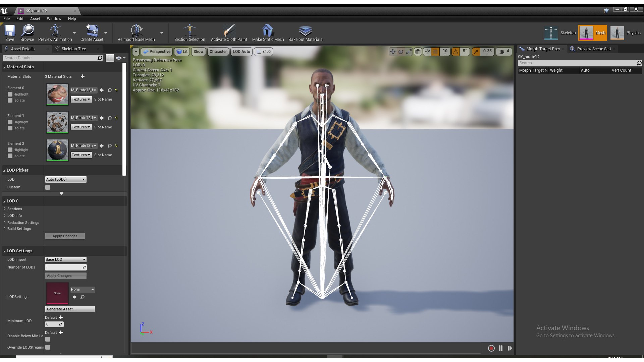Switch to Preview Scene Settings tab

click(594, 49)
